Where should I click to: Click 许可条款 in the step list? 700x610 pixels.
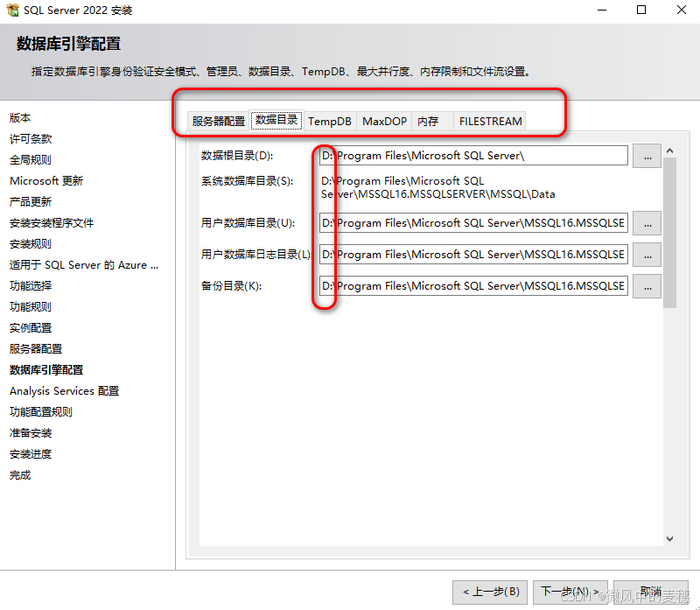point(31,139)
